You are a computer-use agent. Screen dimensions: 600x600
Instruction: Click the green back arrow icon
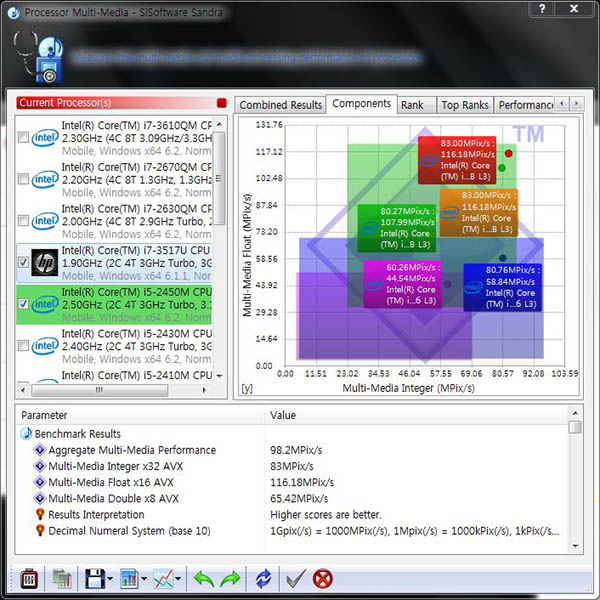(204, 579)
